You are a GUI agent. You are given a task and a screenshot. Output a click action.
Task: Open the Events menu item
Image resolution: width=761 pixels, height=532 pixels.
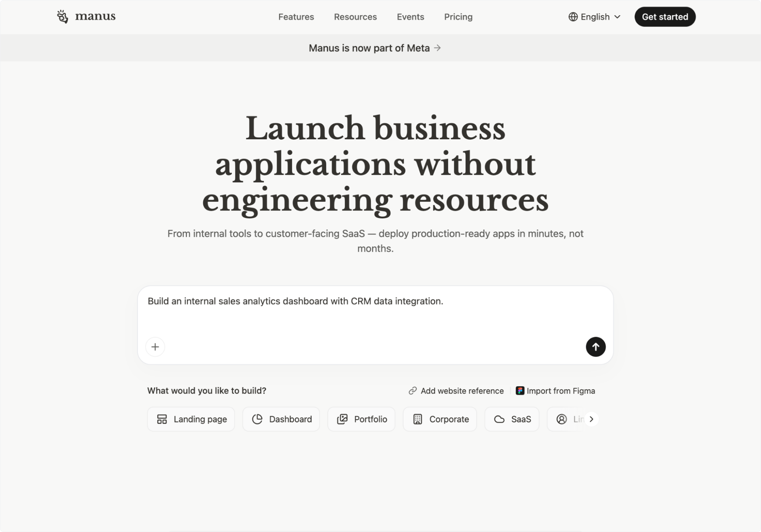(x=410, y=17)
